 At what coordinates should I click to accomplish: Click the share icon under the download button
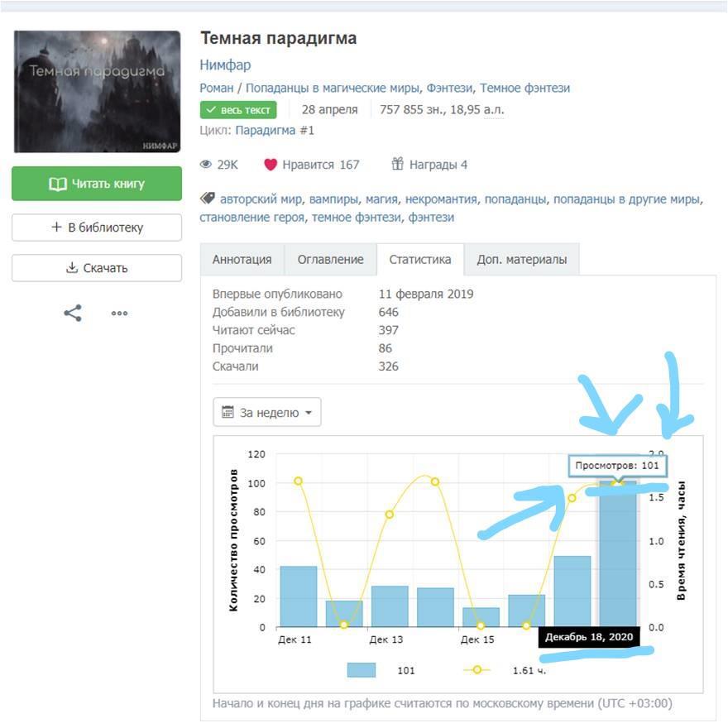73,314
